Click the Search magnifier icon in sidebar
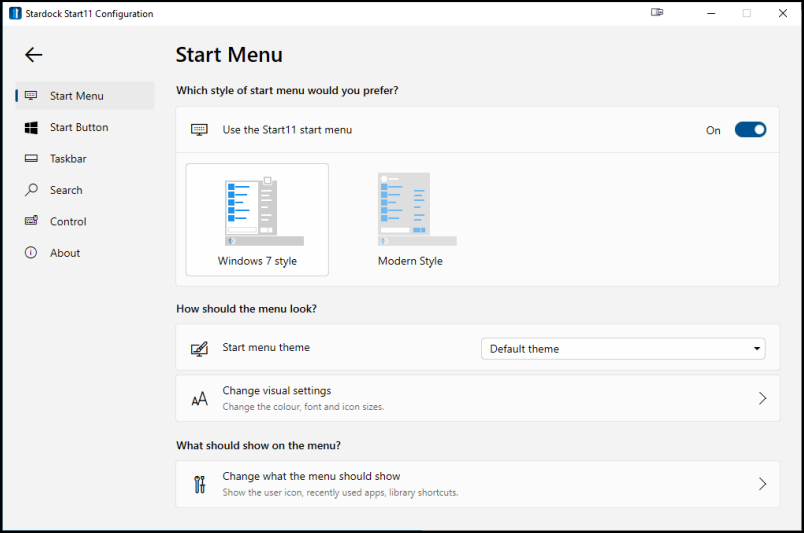 click(31, 190)
